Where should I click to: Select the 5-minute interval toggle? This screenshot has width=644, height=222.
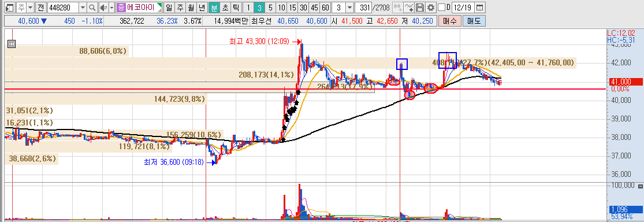(270, 8)
